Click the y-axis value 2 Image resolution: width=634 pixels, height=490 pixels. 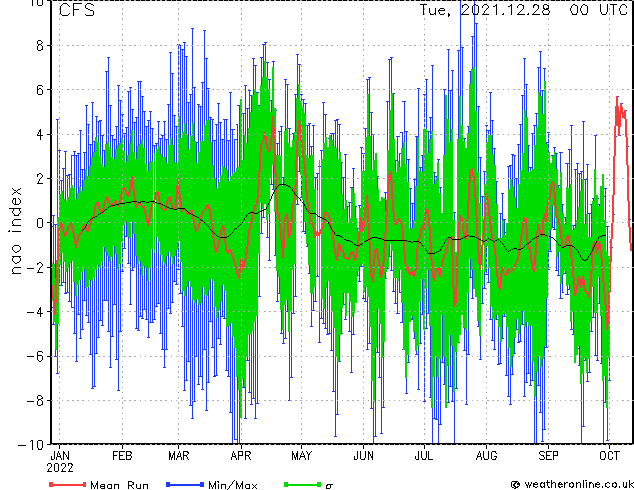click(40, 179)
